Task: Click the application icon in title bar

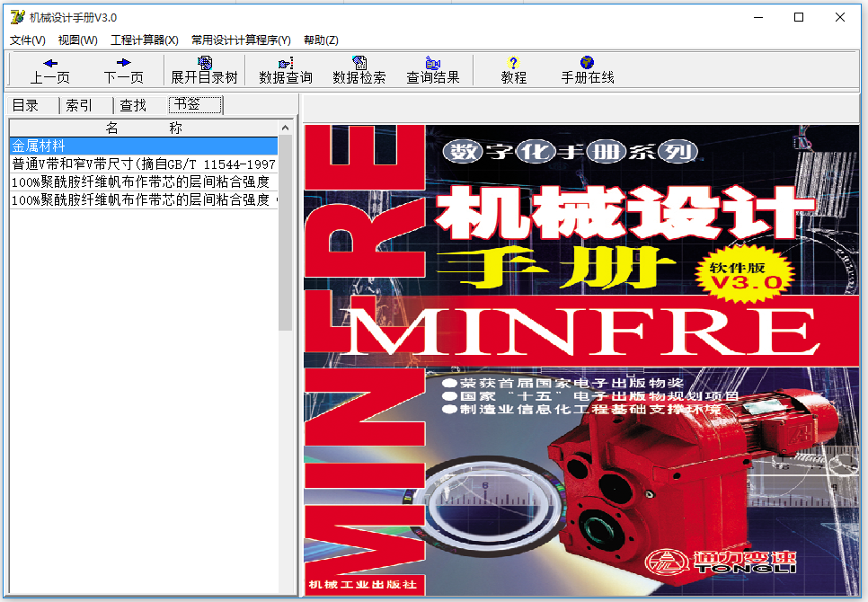Action: (x=18, y=17)
